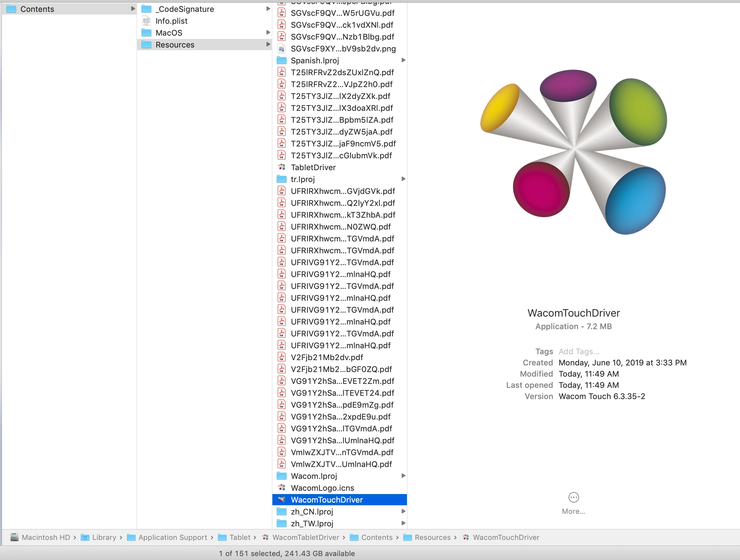This screenshot has height=560, width=740.
Task: Expand the _CodeSignature folder arrow
Action: (x=268, y=9)
